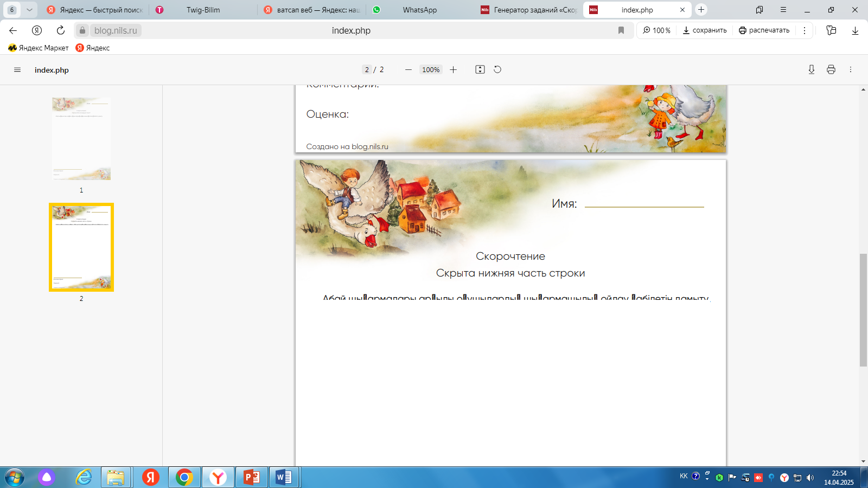Switch to the Twig-Bilim tab
The image size is (868, 488).
[203, 10]
